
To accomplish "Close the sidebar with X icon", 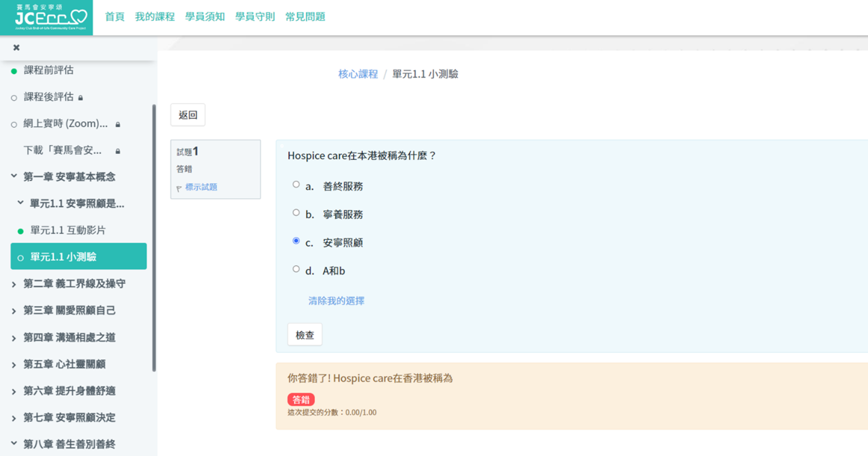I will click(16, 48).
